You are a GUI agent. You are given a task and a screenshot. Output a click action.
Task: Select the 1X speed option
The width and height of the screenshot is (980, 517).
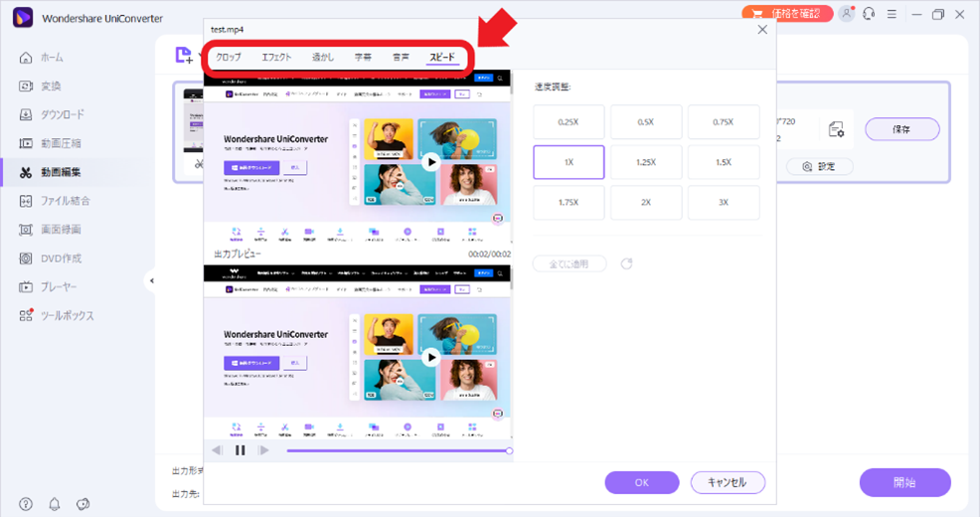[569, 162]
